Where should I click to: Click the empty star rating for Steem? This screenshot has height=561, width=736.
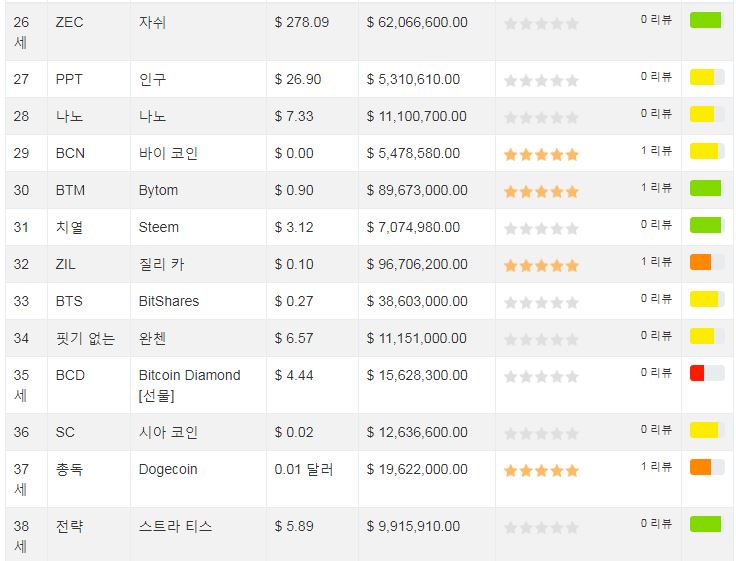click(x=541, y=228)
